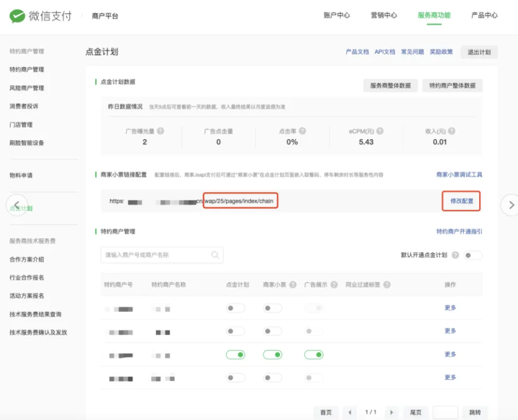
Task: Click search magnifier icon in merchant search box
Action: [215, 255]
